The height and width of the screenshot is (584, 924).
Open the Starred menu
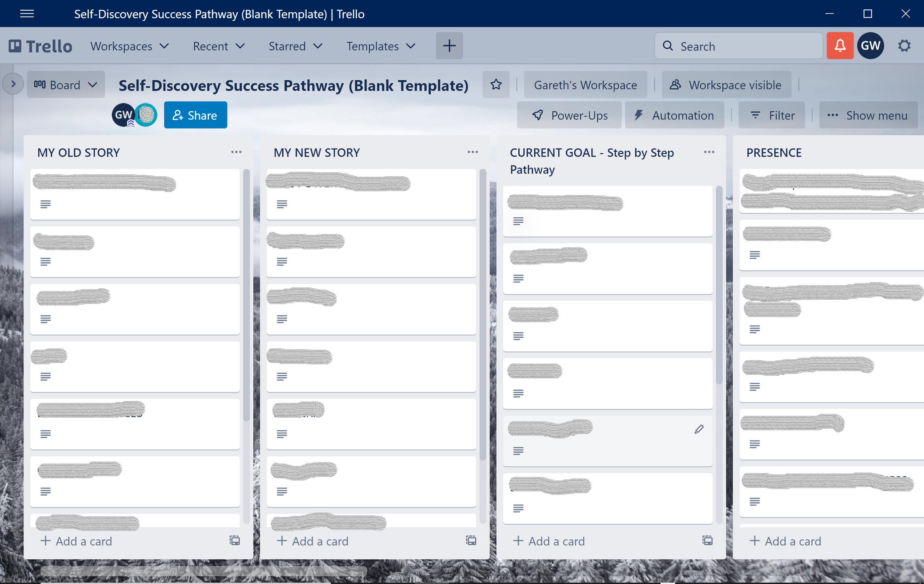point(295,46)
